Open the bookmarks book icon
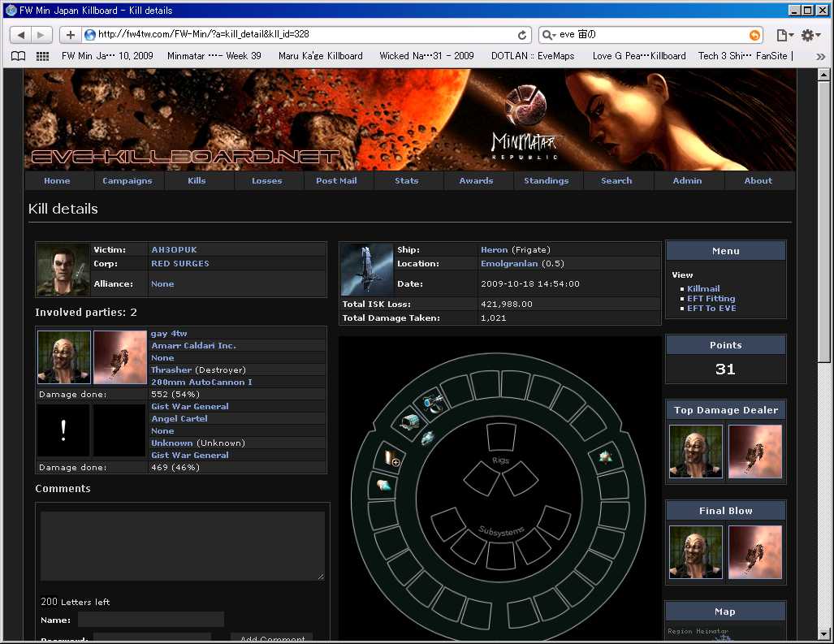This screenshot has width=834, height=644. pos(18,56)
